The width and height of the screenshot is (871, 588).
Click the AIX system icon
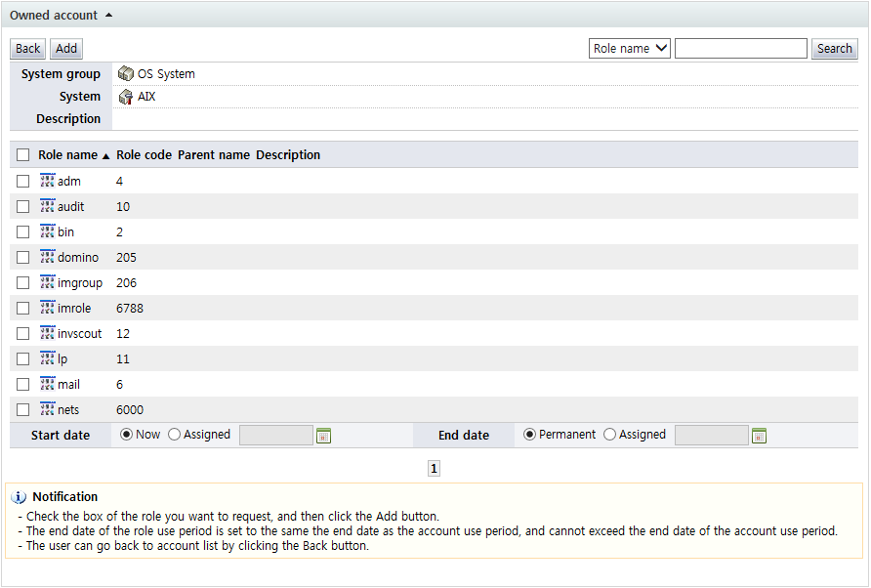125,97
